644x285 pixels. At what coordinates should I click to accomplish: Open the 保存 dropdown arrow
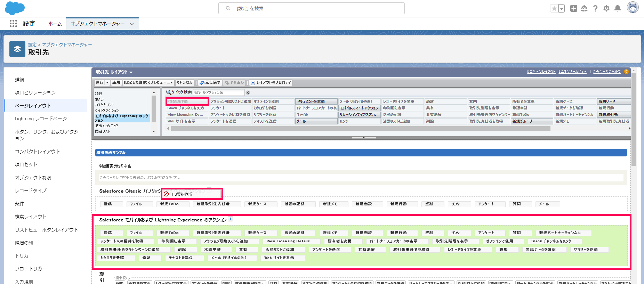(107, 82)
